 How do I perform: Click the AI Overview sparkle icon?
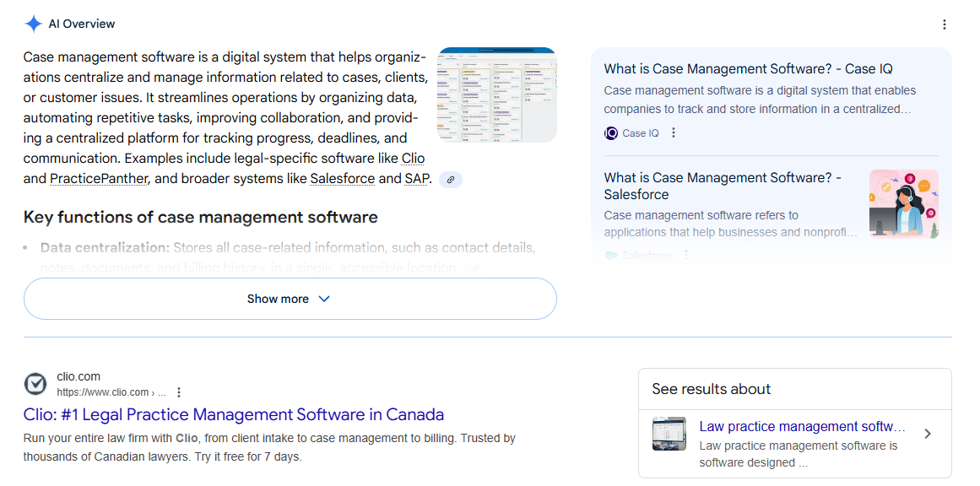coord(34,23)
